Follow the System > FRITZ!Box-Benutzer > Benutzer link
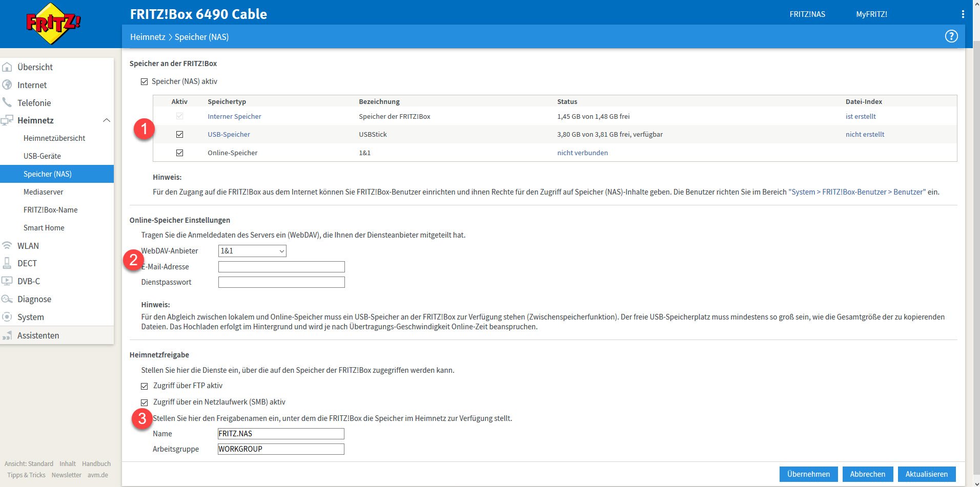980x487 pixels. (857, 192)
